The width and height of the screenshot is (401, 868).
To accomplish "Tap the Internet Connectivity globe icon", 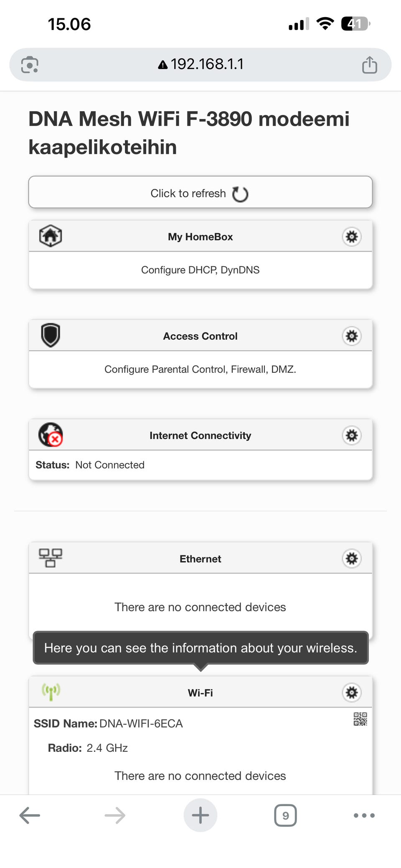I will pyautogui.click(x=51, y=435).
